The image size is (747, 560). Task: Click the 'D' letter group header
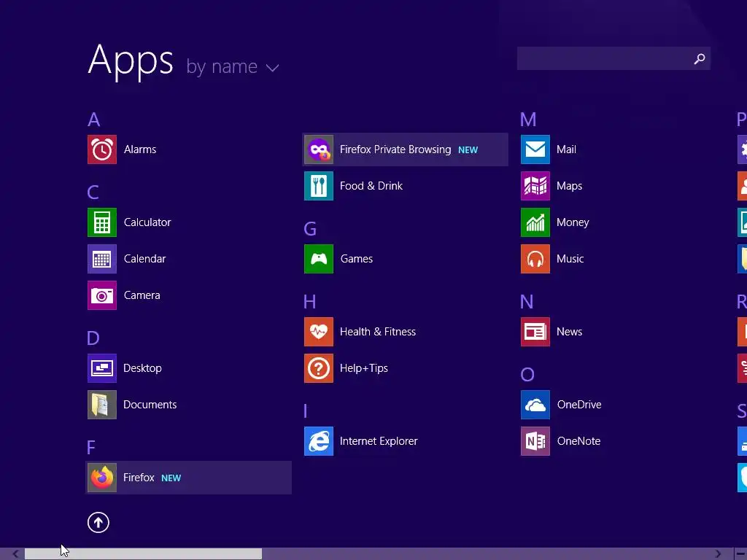(x=93, y=338)
